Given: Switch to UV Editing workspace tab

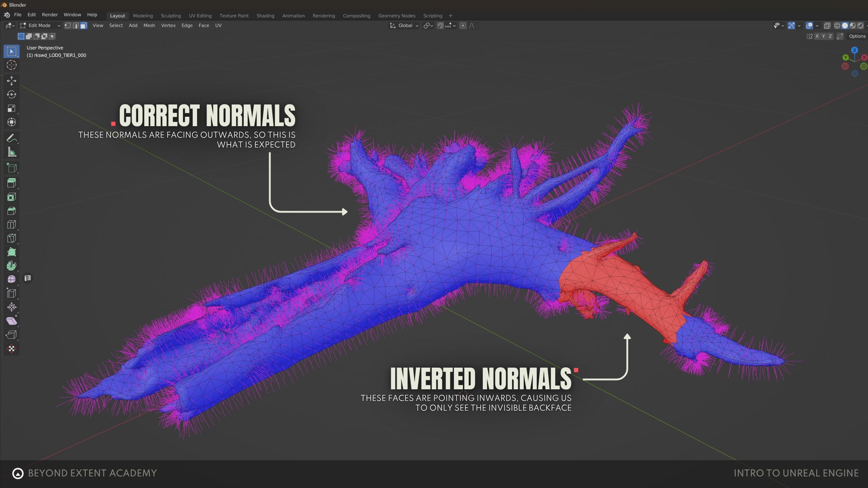Looking at the screenshot, I should point(200,16).
